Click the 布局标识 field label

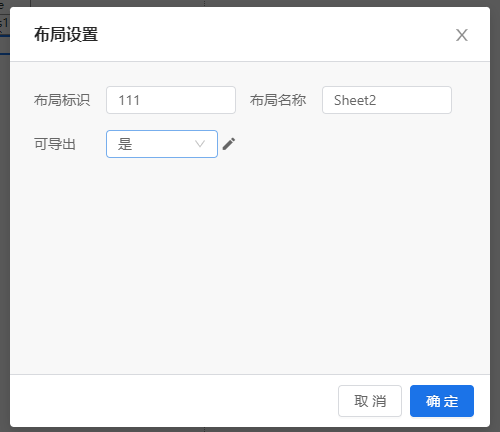[x=62, y=100]
